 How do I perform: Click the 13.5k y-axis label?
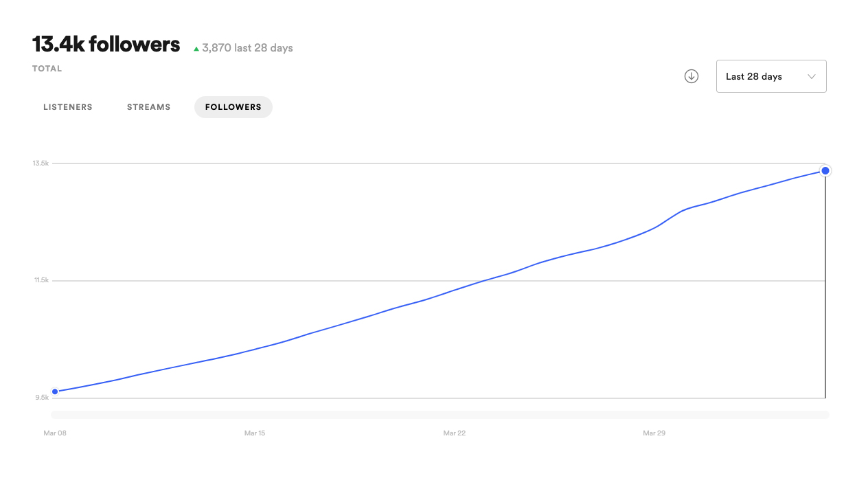pyautogui.click(x=41, y=163)
